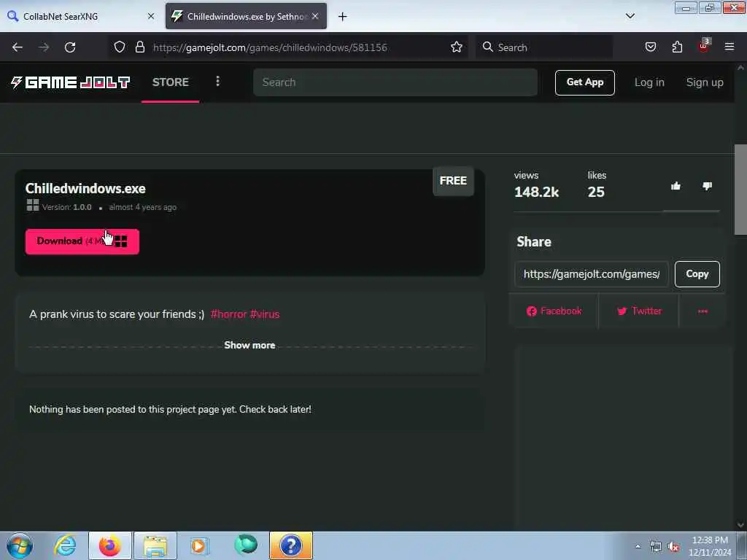The height and width of the screenshot is (560, 747).
Task: Open the question mark help taskbar item
Action: [x=291, y=545]
